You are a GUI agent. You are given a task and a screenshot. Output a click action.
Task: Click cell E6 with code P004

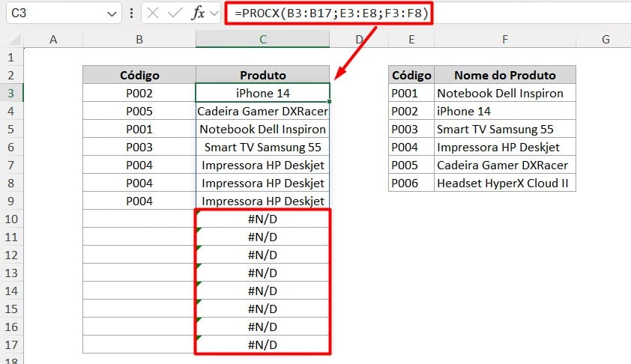coord(411,147)
